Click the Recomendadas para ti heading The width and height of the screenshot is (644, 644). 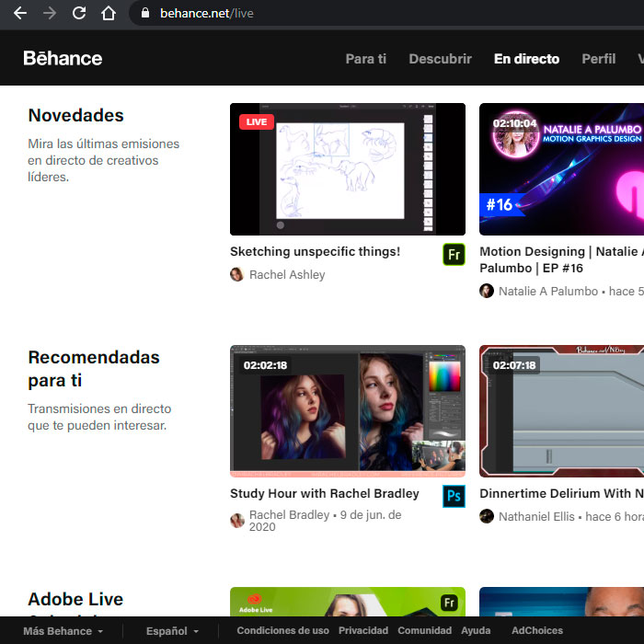(94, 369)
